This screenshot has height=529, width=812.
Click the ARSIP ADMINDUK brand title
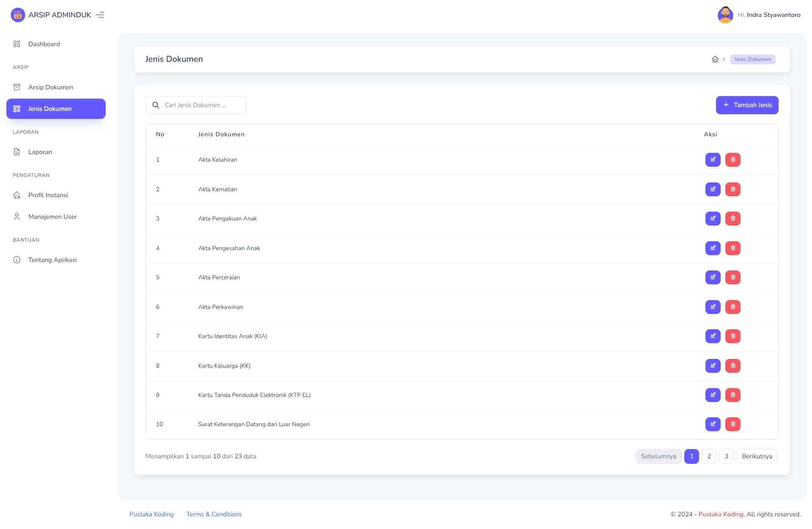tap(60, 15)
